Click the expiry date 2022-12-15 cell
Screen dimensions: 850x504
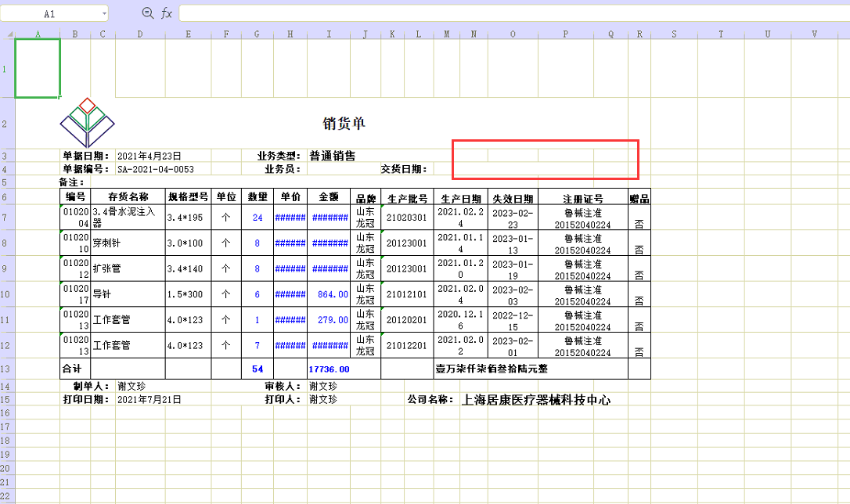513,320
